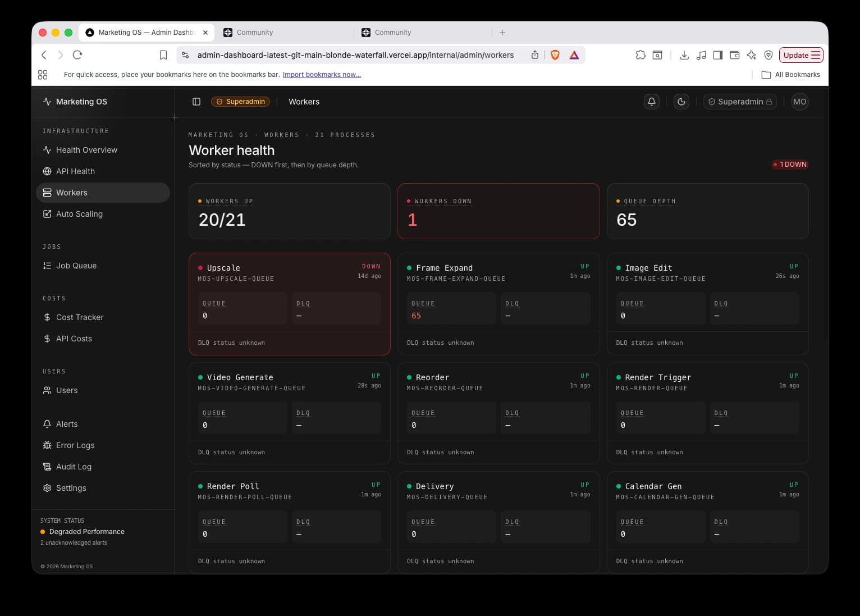The width and height of the screenshot is (860, 616).
Task: Open Error Logs
Action: pyautogui.click(x=103, y=445)
